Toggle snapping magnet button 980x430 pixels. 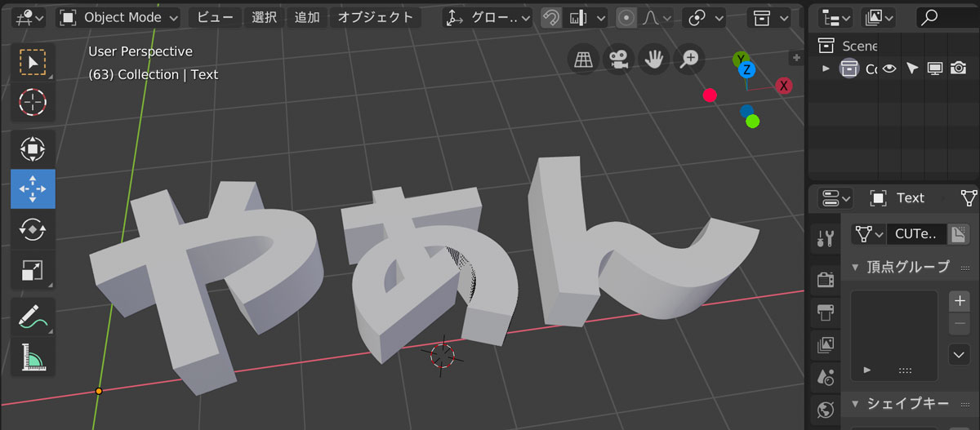tap(551, 17)
